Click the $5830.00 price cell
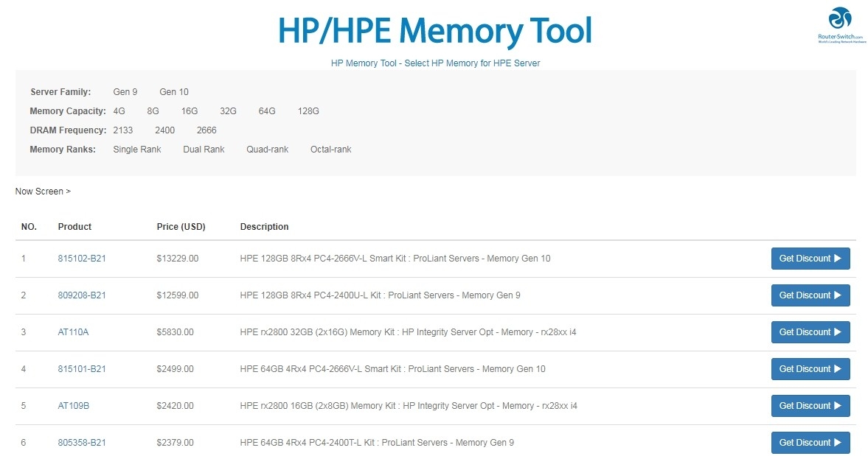This screenshot has height=456, width=868. [x=175, y=332]
